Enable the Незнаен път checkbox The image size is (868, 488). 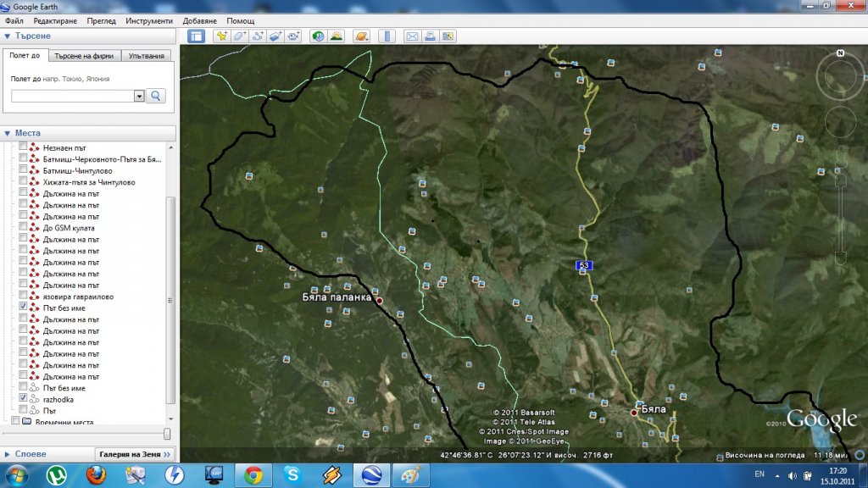(x=23, y=147)
